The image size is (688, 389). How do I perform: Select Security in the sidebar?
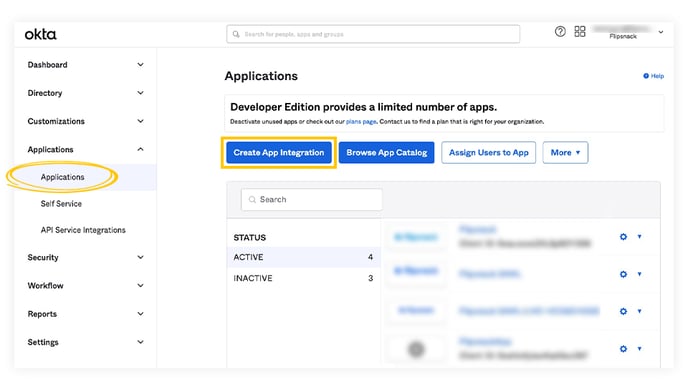(x=43, y=257)
